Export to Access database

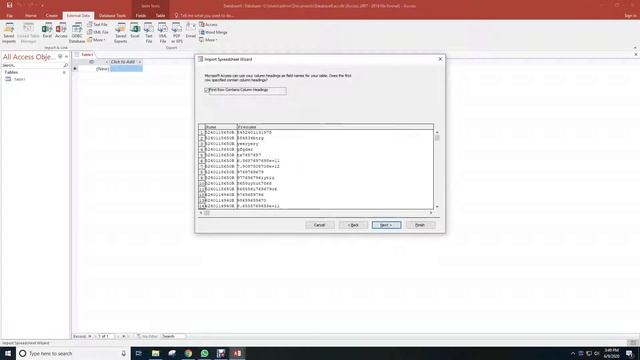click(x=208, y=24)
